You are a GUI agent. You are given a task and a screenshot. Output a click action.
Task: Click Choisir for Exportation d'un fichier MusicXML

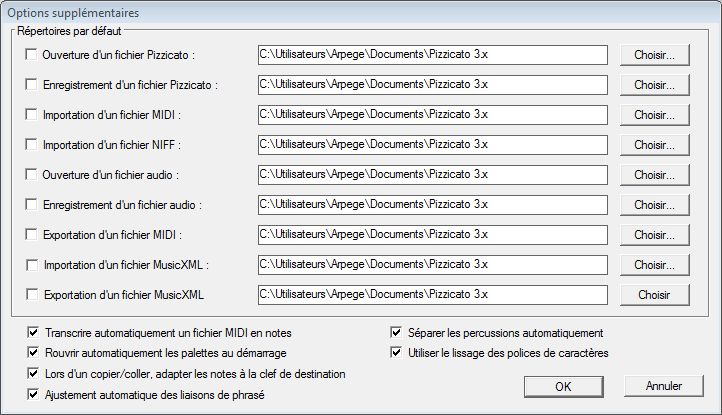pos(654,294)
